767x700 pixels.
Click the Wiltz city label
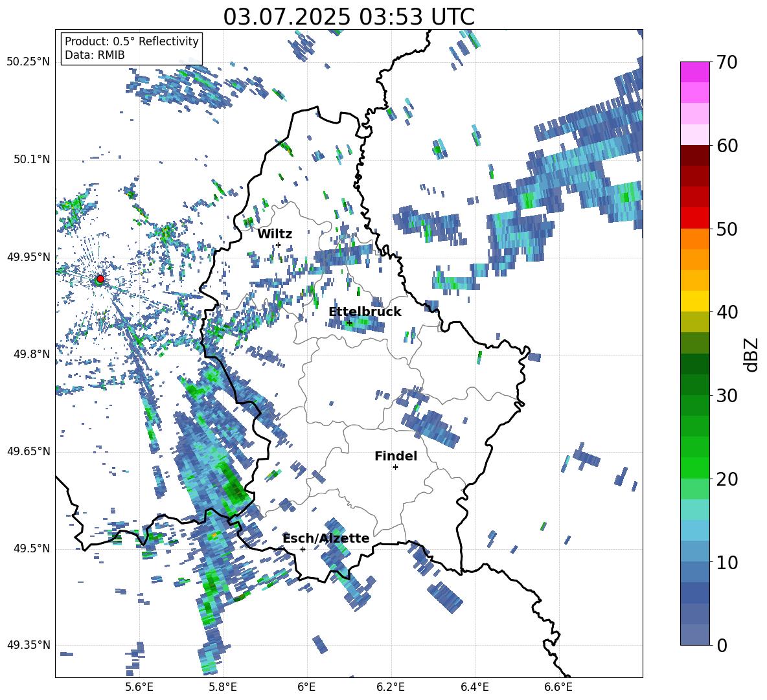pyautogui.click(x=275, y=234)
